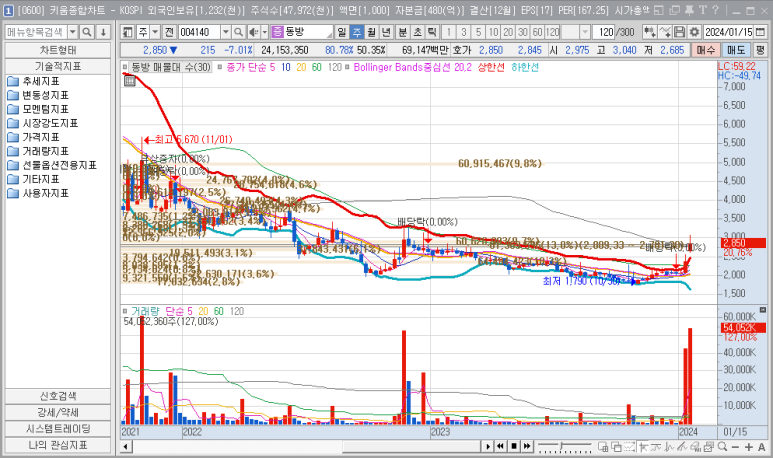Click the scroll-left arrow under the chart
Viewport: 773px width, 458px height.
pos(126,447)
